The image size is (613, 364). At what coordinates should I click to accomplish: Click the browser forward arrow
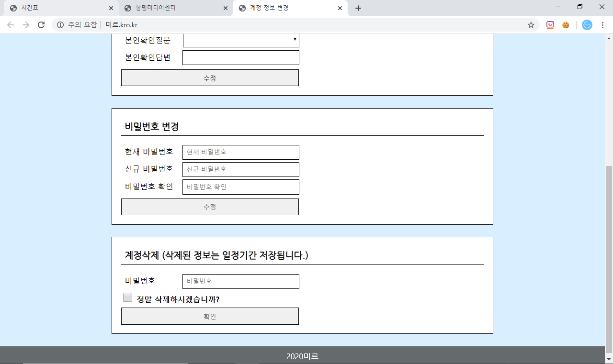26,25
